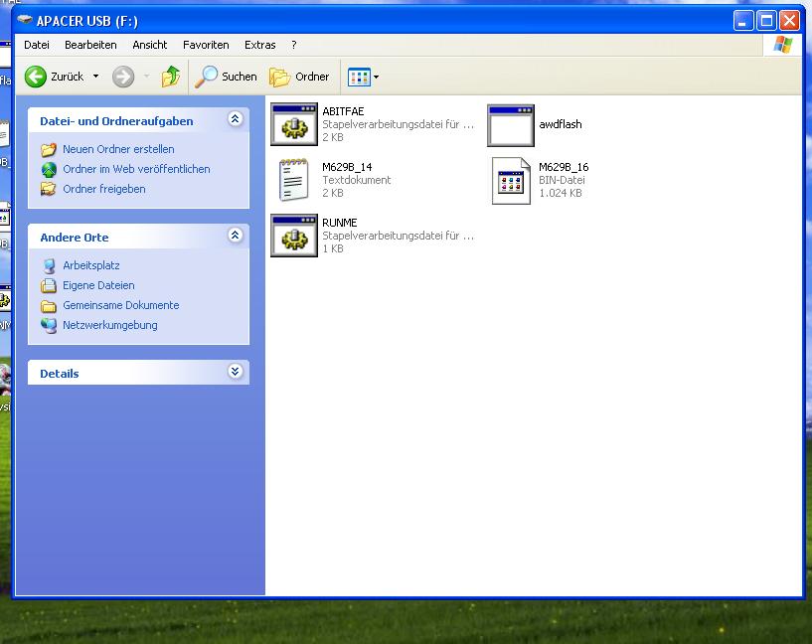
Task: Click the new folder icon beside Neuen Ordner erstellen
Action: (49, 150)
